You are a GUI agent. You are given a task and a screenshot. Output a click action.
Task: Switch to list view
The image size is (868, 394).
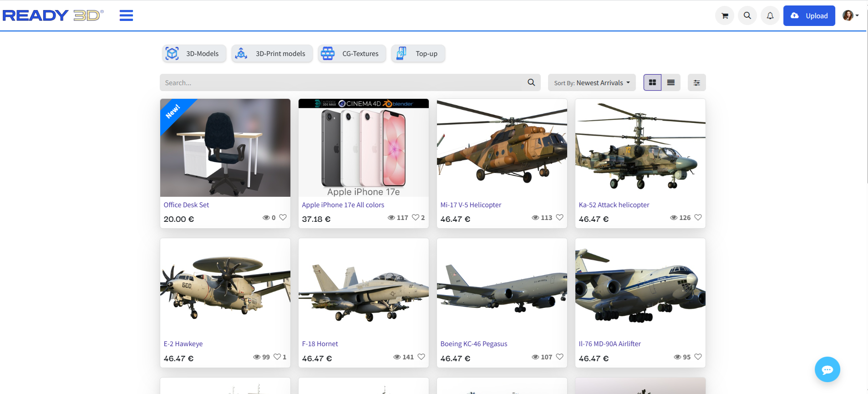(x=671, y=82)
